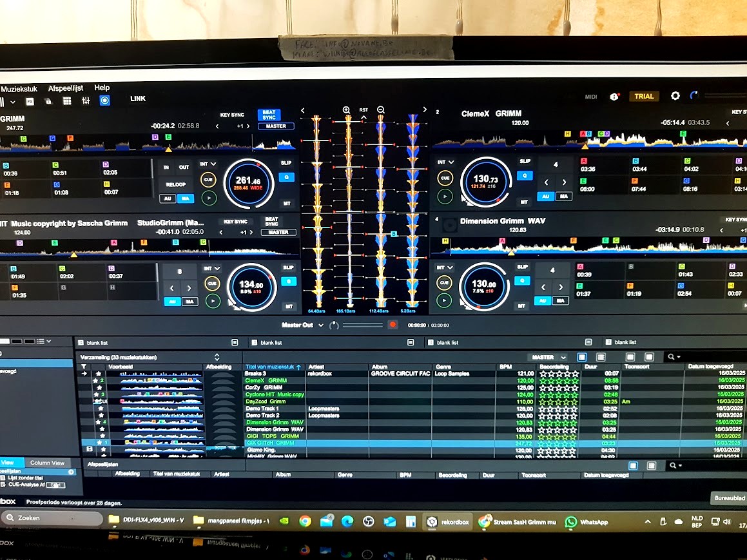Screen dimensions: 747x560
Task: Zoom in the central waveform
Action: (346, 110)
